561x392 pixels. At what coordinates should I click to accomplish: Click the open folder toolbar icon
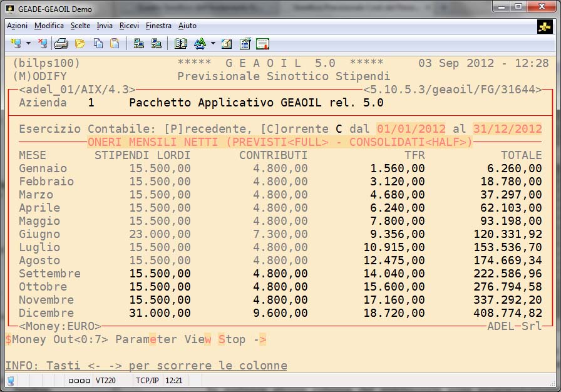point(80,44)
